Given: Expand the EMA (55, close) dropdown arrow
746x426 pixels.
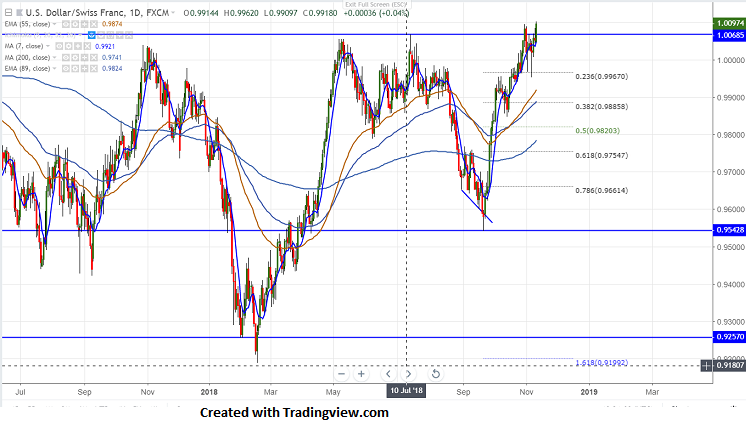Looking at the screenshot, I should pos(55,24).
